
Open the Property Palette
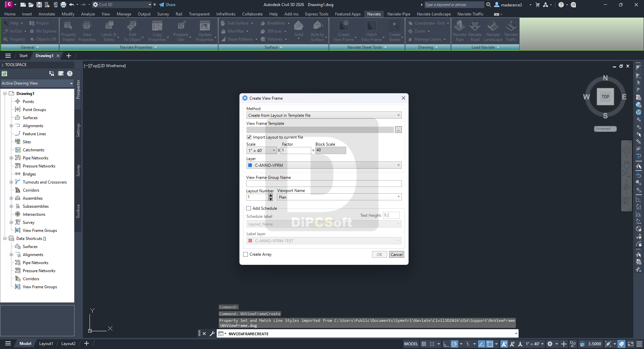(69, 31)
